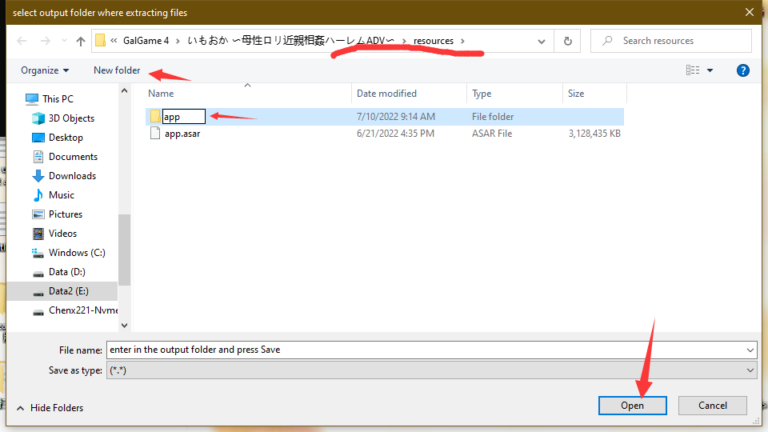Click the New folder toolbar button

pos(117,70)
